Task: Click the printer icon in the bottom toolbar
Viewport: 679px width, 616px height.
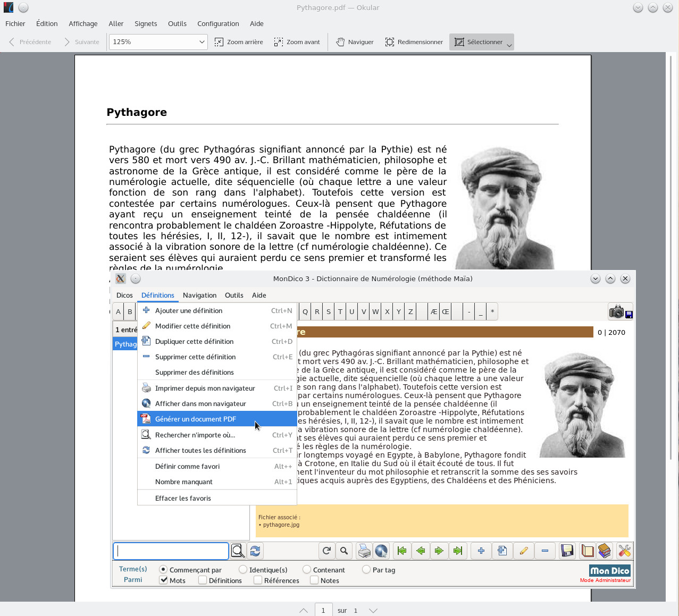Action: pyautogui.click(x=364, y=551)
